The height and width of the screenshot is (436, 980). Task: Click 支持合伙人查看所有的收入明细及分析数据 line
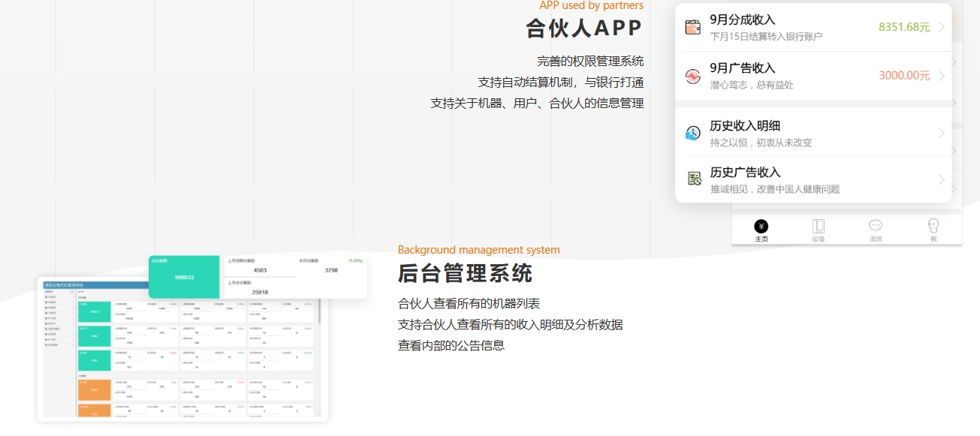pos(510,325)
